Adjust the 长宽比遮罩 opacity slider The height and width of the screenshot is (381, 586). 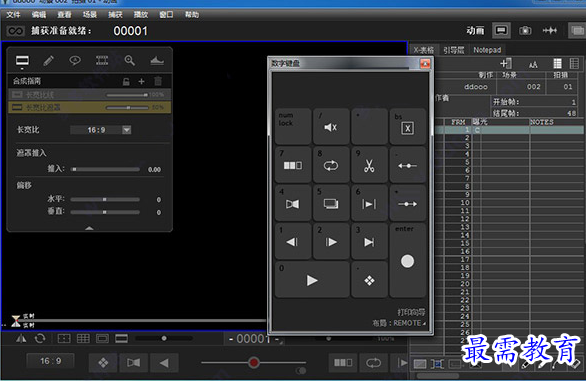point(127,108)
